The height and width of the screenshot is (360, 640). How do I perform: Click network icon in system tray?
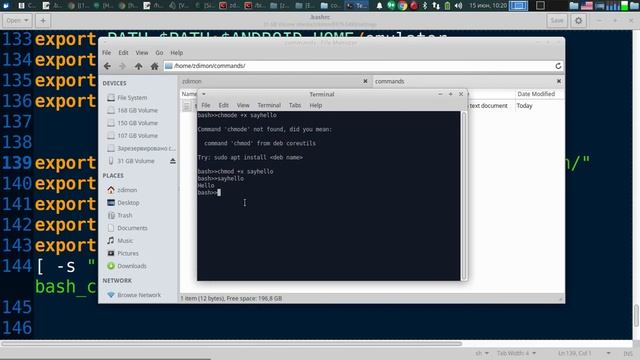[x=436, y=5]
